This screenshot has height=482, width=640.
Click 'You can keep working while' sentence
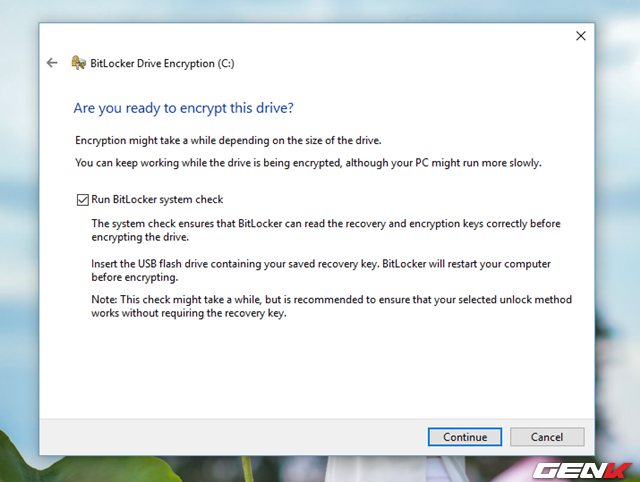(x=308, y=163)
